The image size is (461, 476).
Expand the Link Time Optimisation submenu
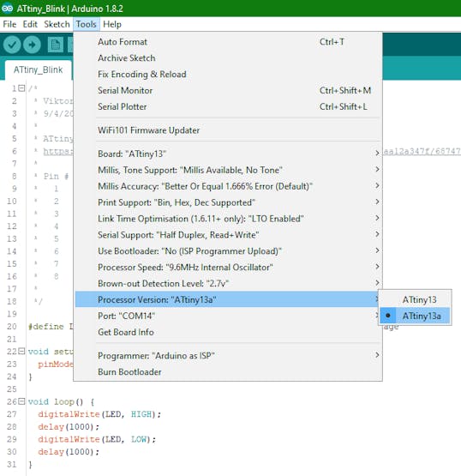click(x=229, y=219)
